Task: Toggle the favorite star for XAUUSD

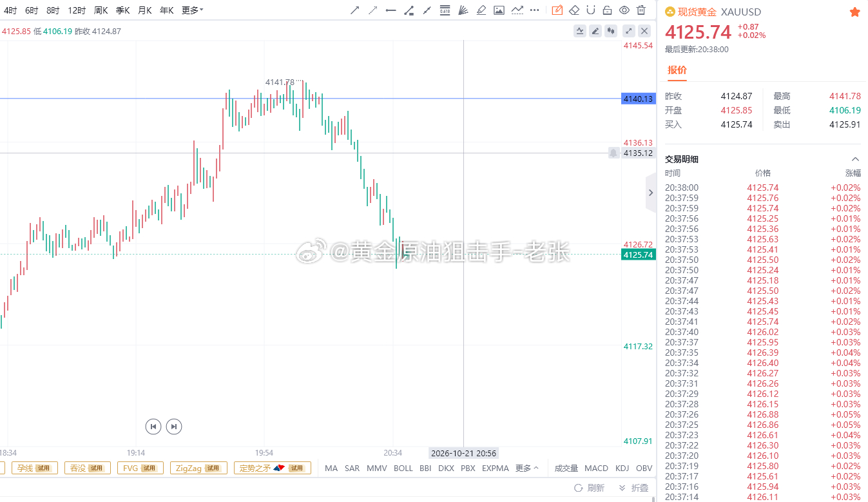Action: click(854, 12)
